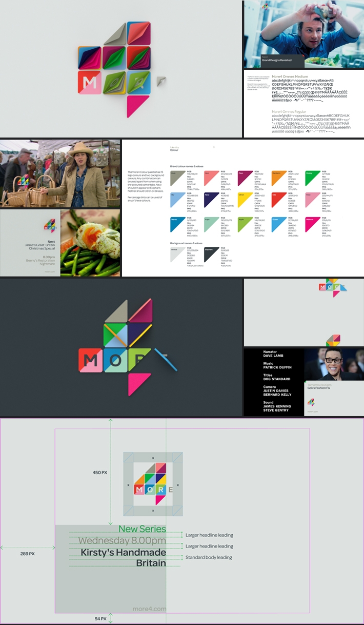Open the chef photo with camera
This screenshot has height=625, width=364.
pos(304,34)
